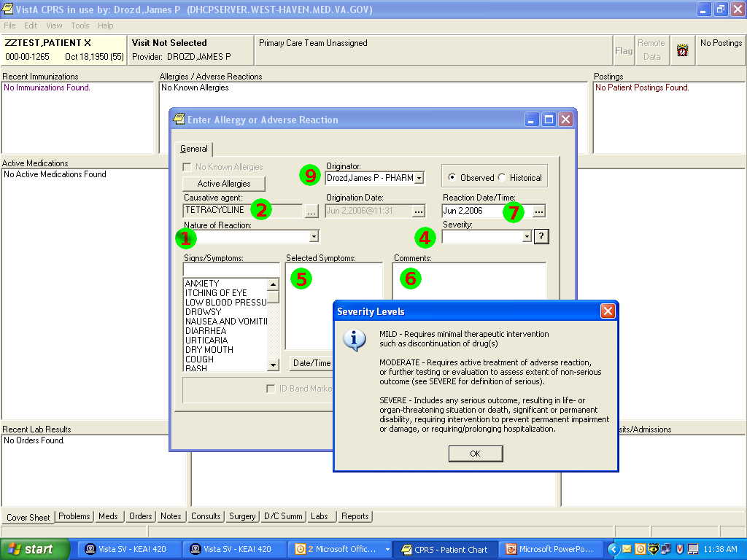Open the Reaction Date/Time picker ellipsis button
Image resolution: width=747 pixels, height=560 pixels.
pyautogui.click(x=539, y=211)
